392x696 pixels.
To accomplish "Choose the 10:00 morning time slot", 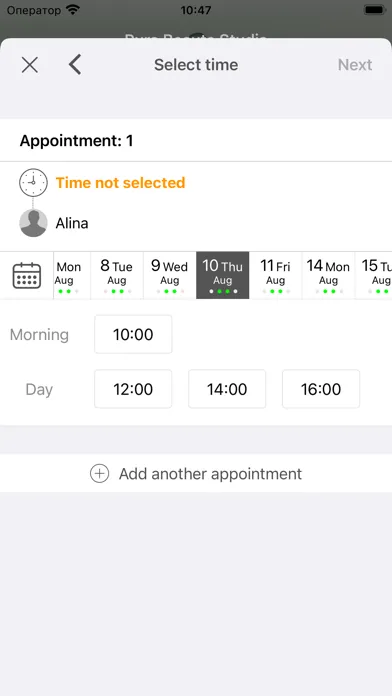I will pos(133,334).
